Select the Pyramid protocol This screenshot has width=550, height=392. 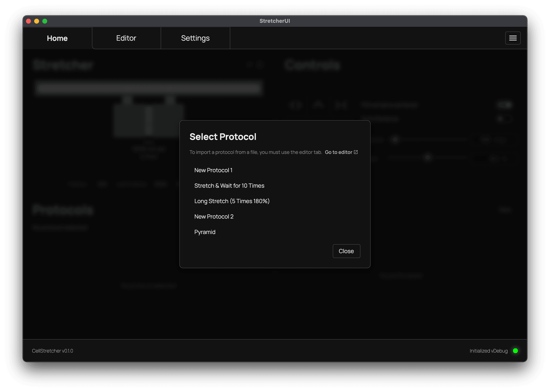pyautogui.click(x=275, y=232)
